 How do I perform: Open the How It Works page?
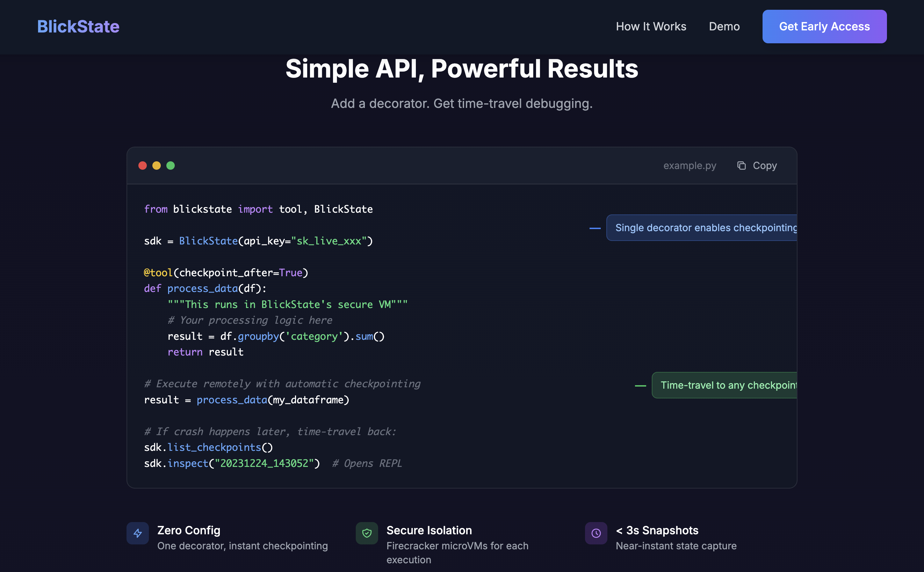pos(651,27)
